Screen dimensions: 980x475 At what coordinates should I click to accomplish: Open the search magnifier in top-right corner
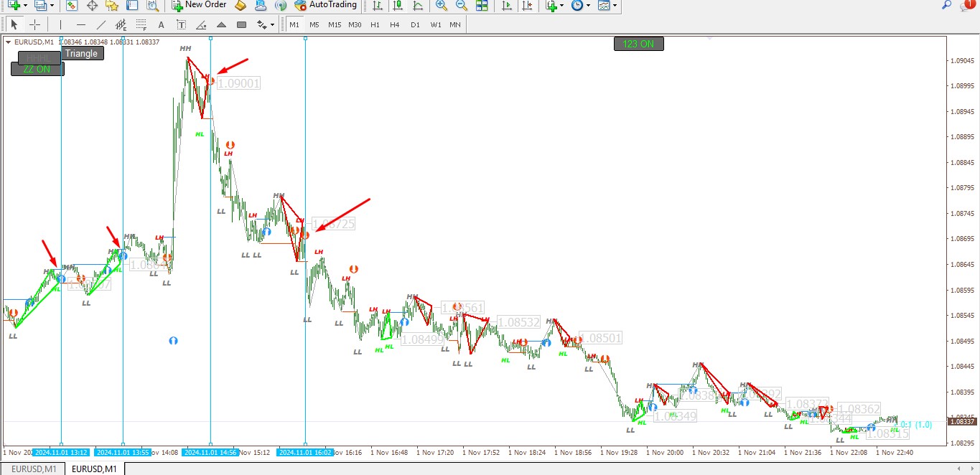pyautogui.click(x=946, y=5)
